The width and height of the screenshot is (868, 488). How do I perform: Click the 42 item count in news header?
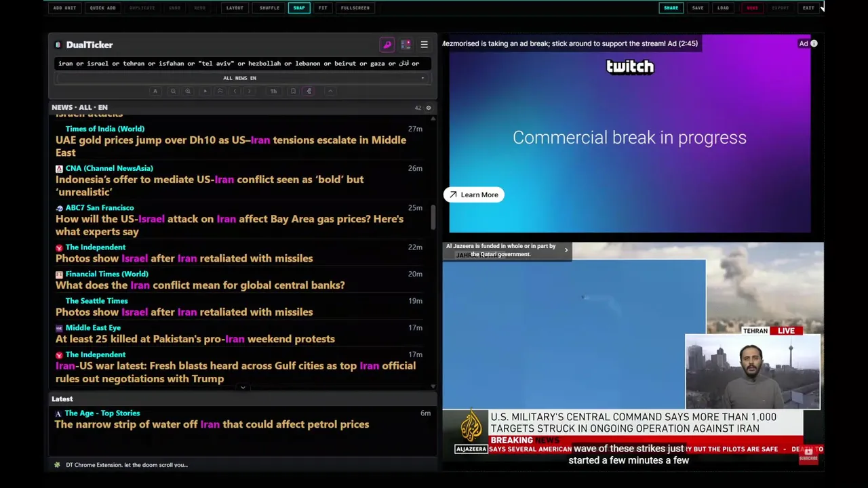[418, 108]
